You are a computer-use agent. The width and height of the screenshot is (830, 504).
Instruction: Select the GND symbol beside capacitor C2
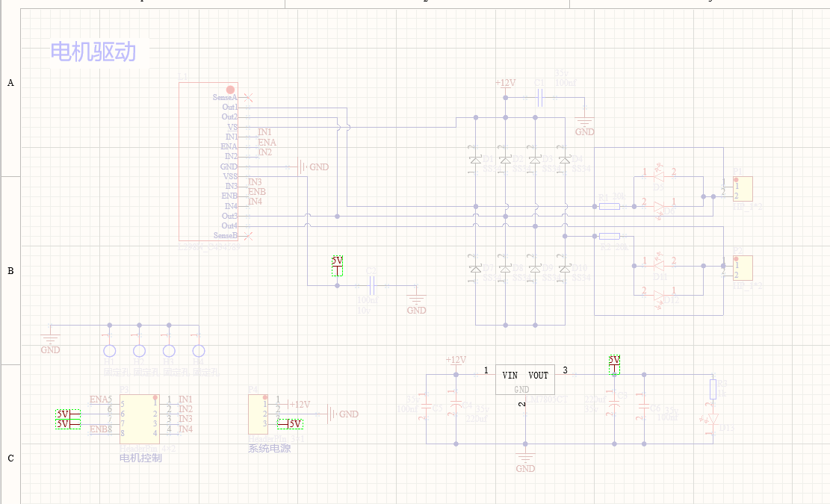click(416, 304)
